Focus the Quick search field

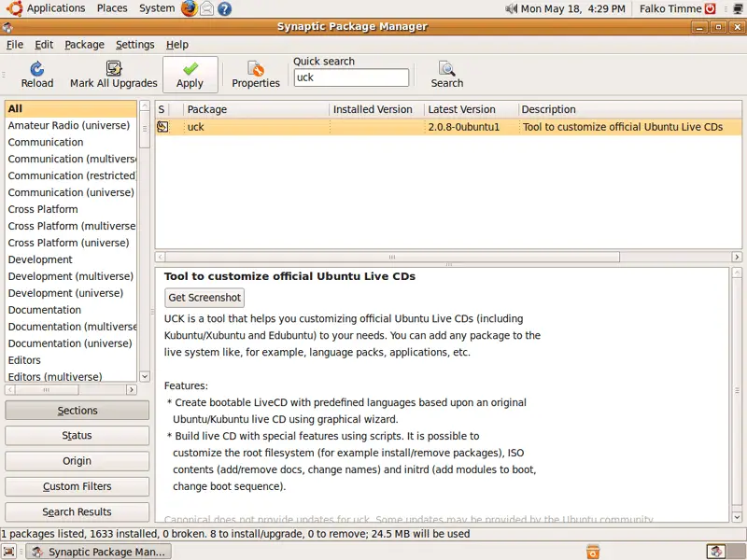click(x=351, y=77)
